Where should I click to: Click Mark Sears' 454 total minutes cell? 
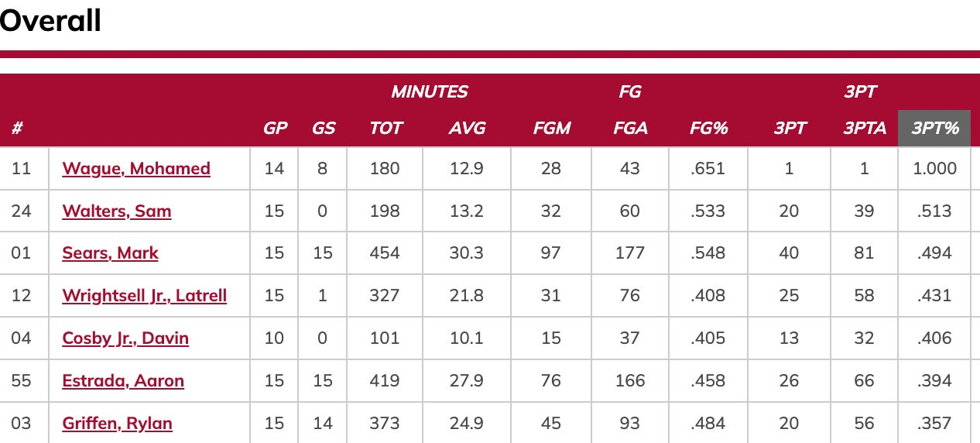point(385,253)
